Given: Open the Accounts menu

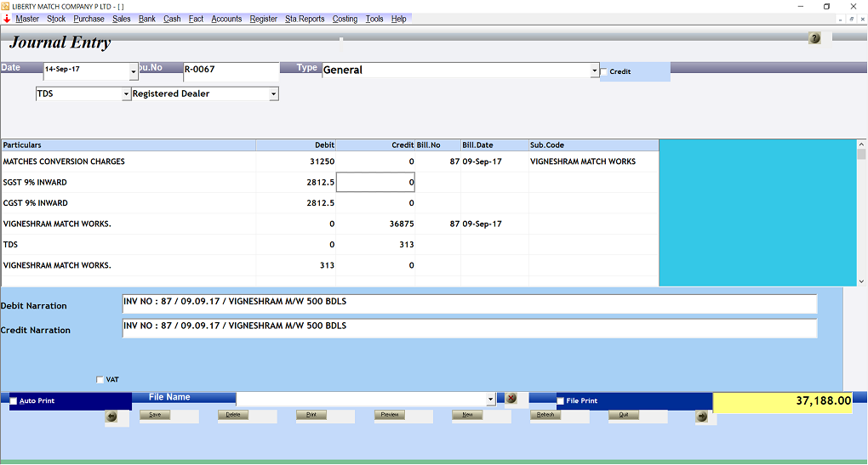Looking at the screenshot, I should tap(226, 19).
